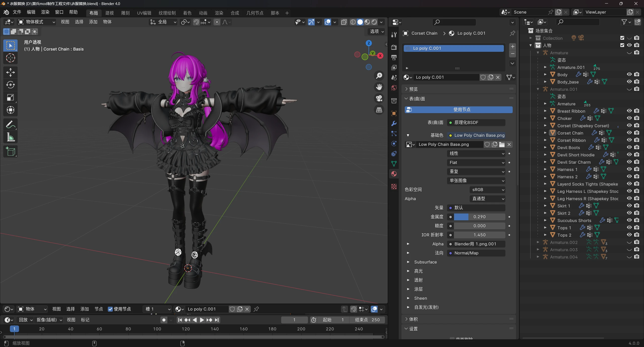Open the sRGB color space dropdown
The height and width of the screenshot is (347, 644).
(x=488, y=190)
